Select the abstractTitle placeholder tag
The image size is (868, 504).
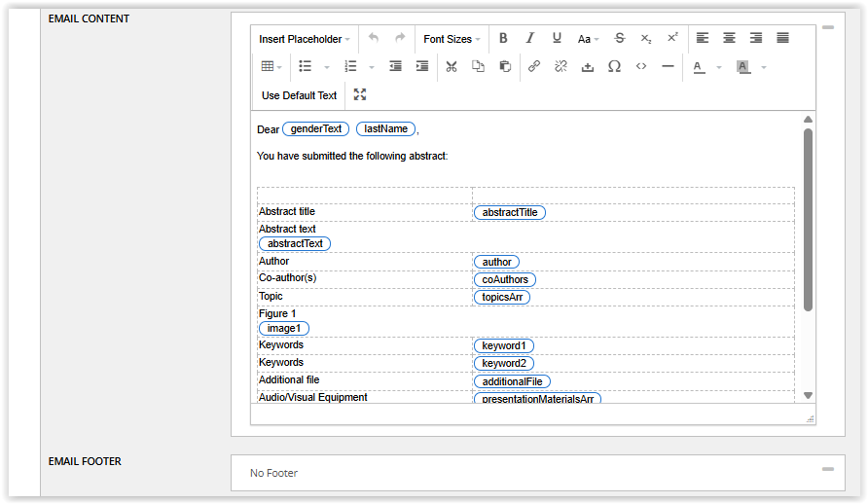point(510,212)
